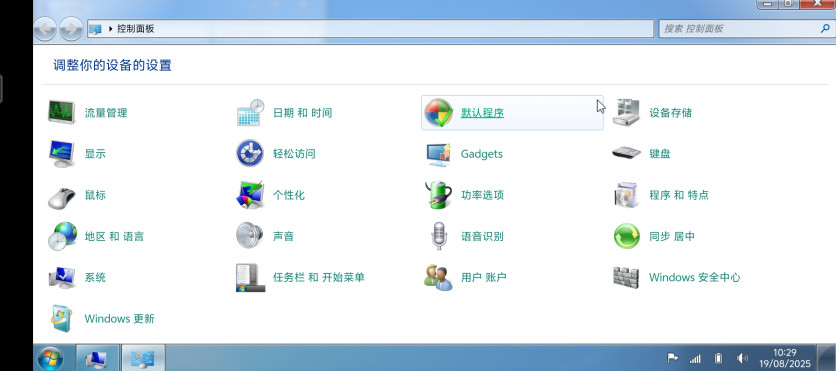Click the 程序 和 特点 link
836x371 pixels.
click(679, 195)
